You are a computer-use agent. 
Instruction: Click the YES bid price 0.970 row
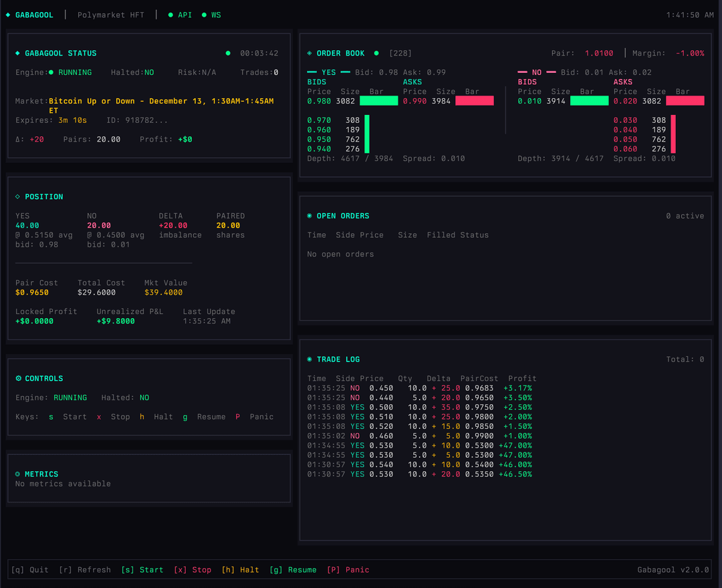[338, 120]
